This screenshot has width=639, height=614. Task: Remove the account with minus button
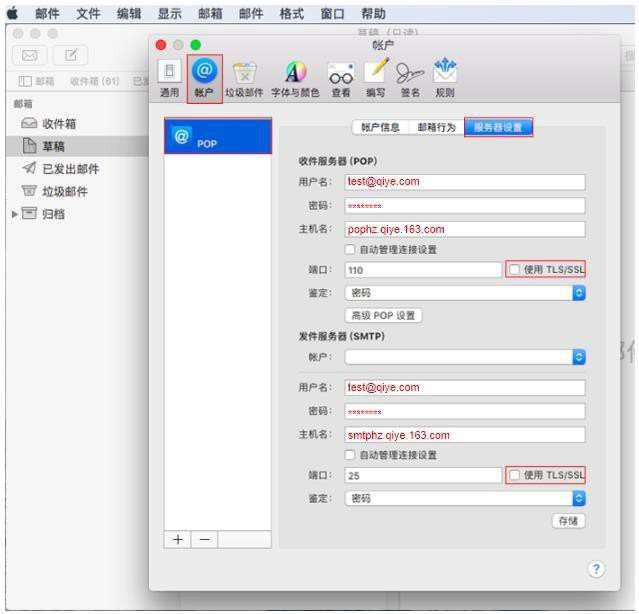point(205,539)
